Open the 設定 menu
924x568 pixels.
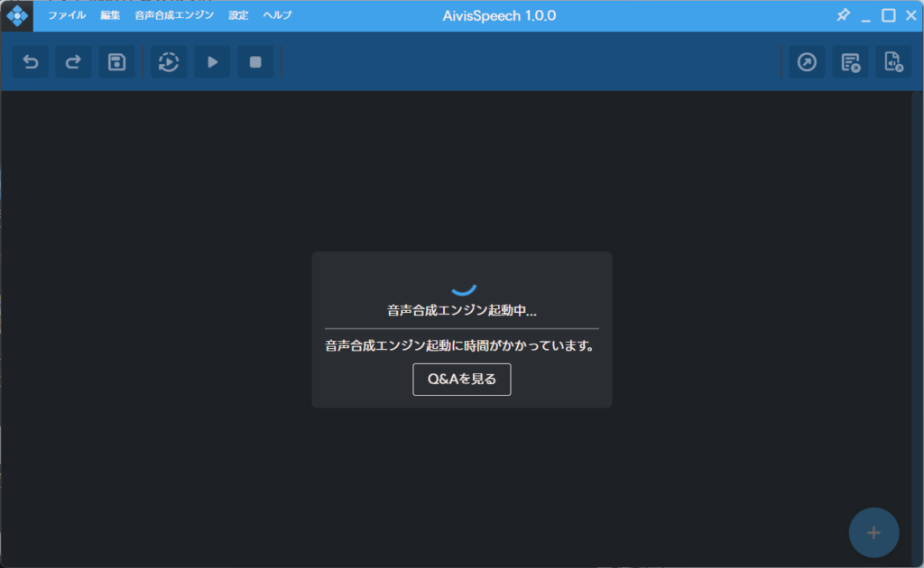click(x=238, y=15)
